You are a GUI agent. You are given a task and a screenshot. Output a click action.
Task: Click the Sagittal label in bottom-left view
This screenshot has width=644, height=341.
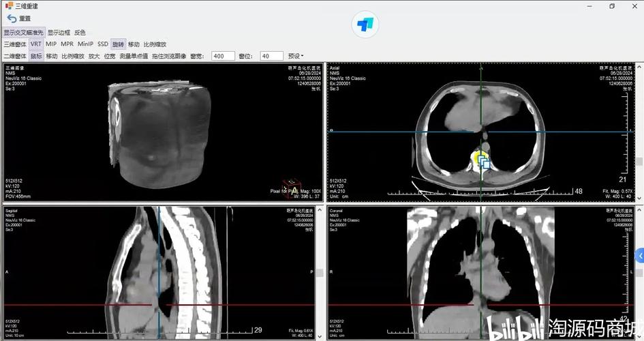[10, 211]
